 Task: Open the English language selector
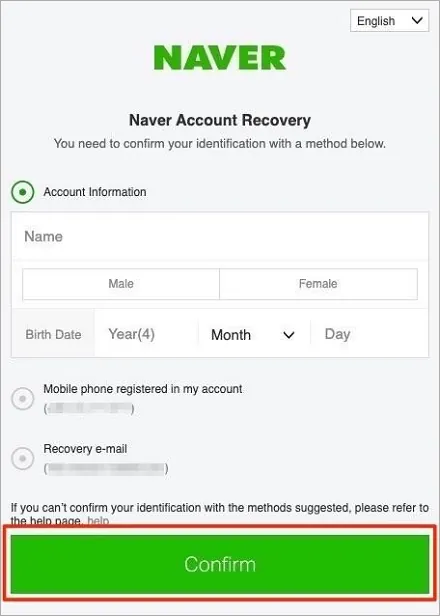389,21
